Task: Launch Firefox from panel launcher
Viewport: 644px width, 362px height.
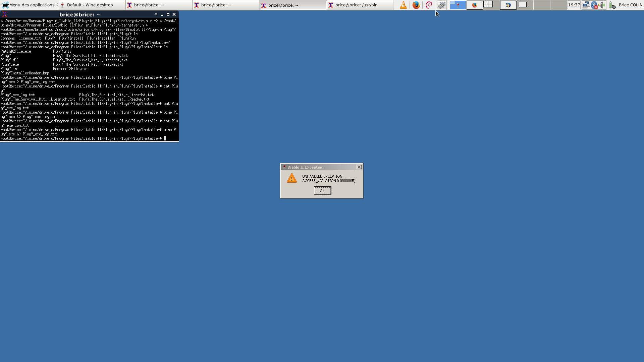Action: (x=416, y=5)
